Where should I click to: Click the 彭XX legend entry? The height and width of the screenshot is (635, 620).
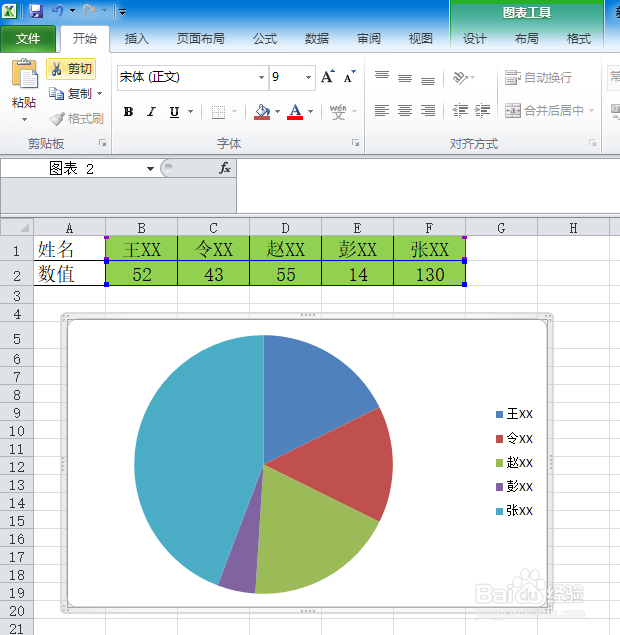point(514,486)
